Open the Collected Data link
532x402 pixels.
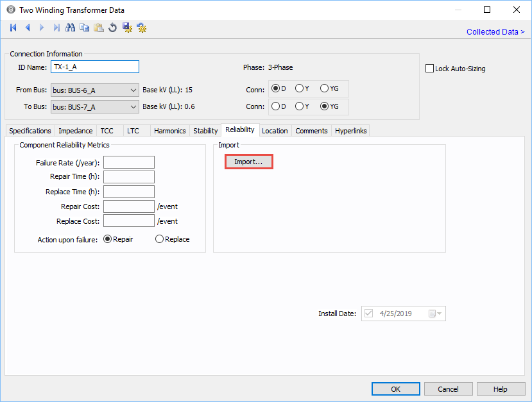click(x=495, y=32)
